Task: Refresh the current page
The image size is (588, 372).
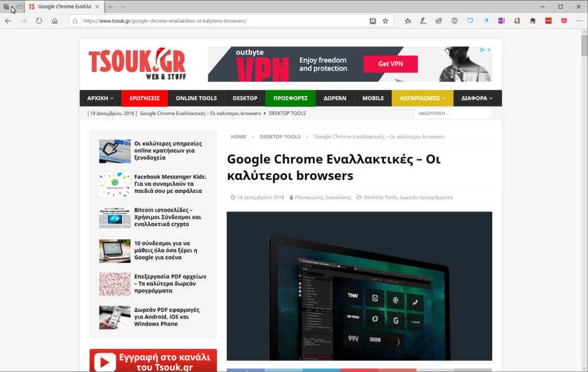Action: click(x=39, y=21)
